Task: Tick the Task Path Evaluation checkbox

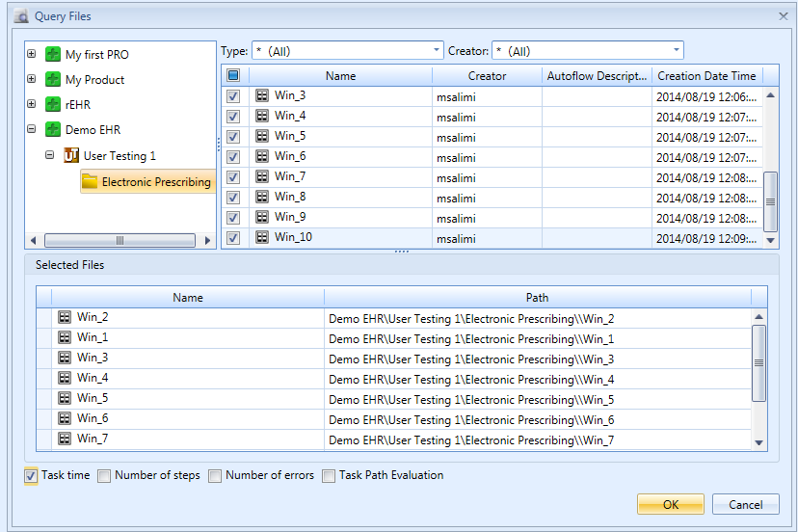Action: [x=329, y=476]
